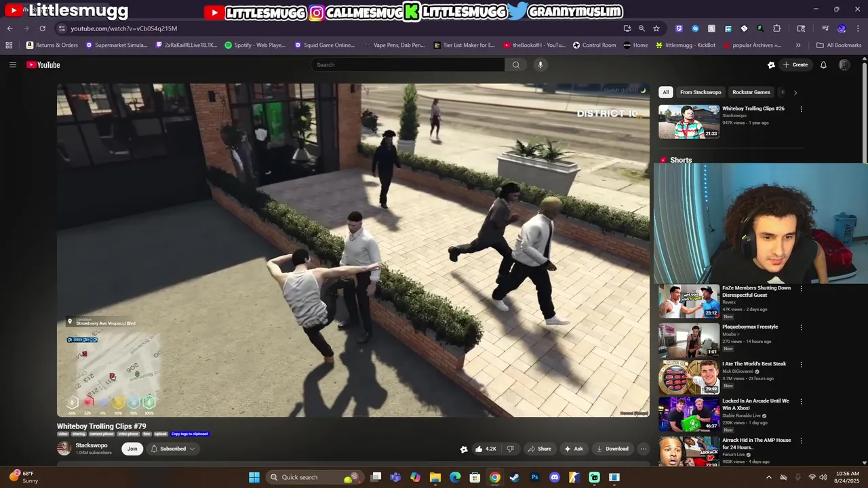
Task: Open Chrome profile avatar
Action: tap(842, 28)
